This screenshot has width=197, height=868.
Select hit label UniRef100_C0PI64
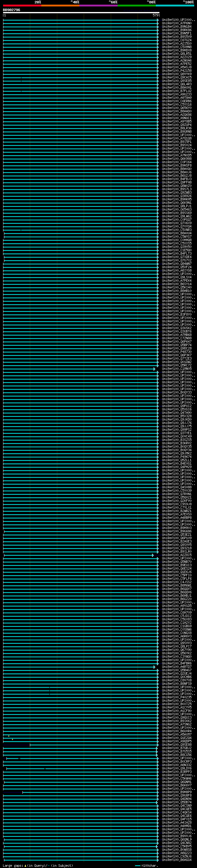177,162
